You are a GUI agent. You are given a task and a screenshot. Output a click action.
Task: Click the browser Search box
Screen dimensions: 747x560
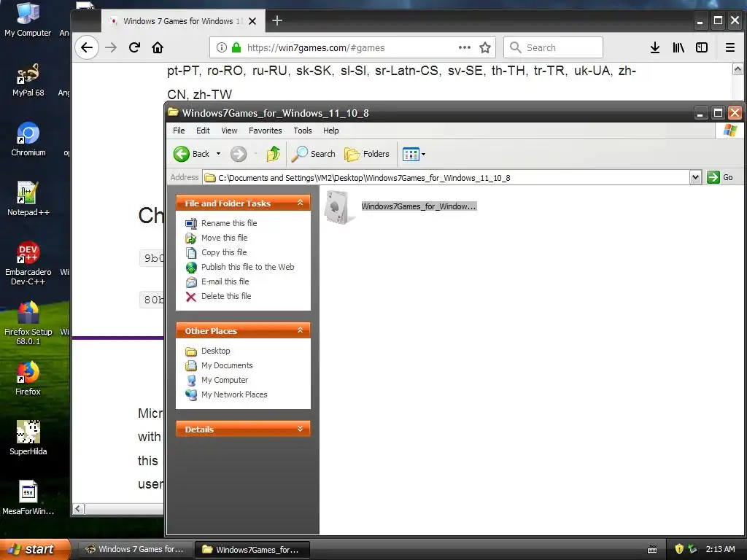(x=553, y=47)
